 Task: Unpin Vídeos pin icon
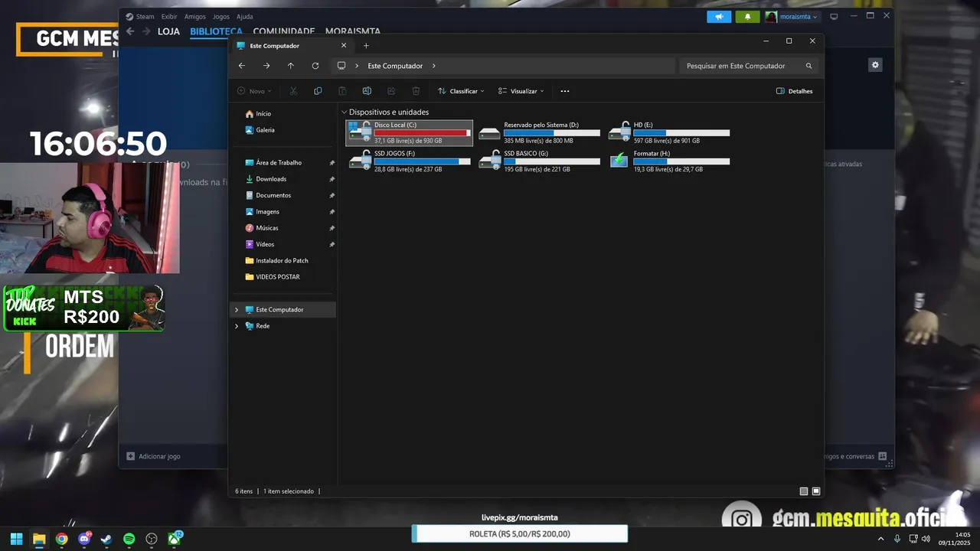click(332, 244)
